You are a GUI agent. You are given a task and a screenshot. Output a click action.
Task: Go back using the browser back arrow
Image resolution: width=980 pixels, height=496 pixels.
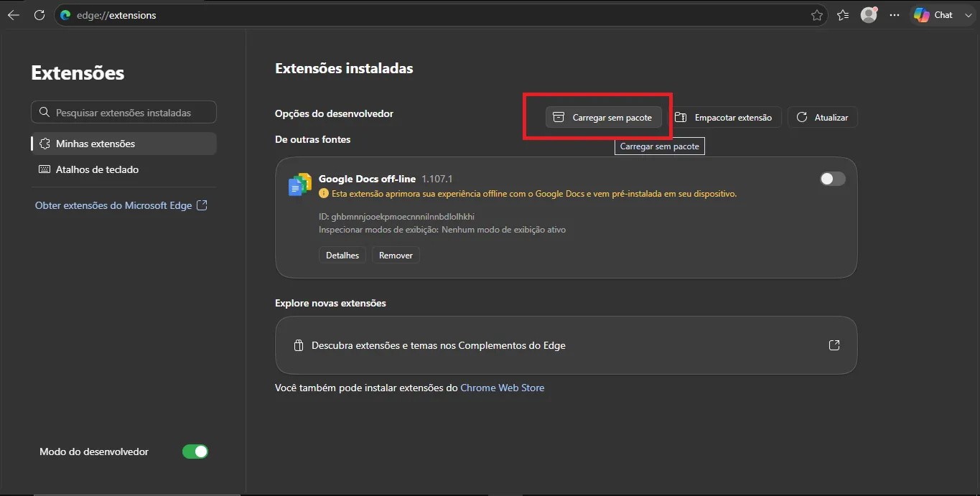point(13,15)
